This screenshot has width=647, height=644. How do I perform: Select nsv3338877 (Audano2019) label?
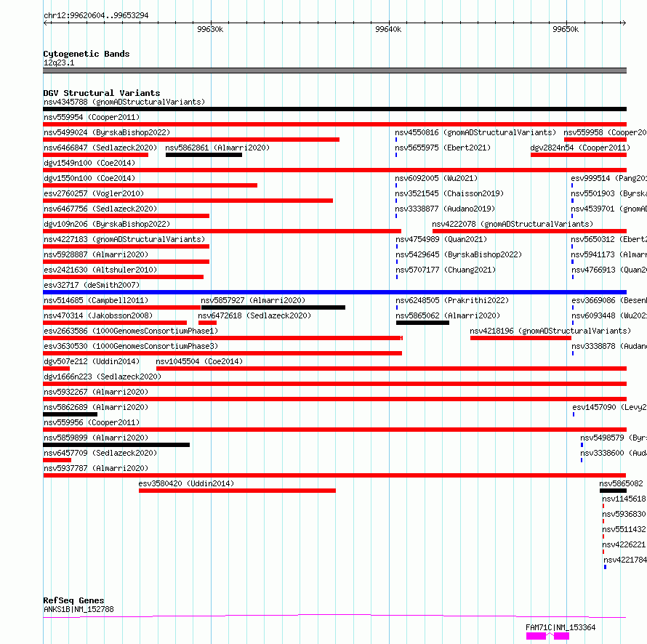pos(445,209)
